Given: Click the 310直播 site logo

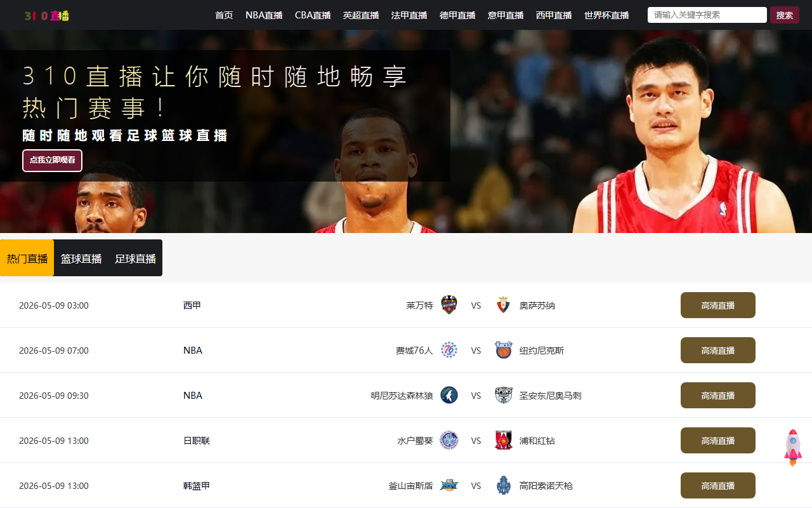Looking at the screenshot, I should (47, 15).
